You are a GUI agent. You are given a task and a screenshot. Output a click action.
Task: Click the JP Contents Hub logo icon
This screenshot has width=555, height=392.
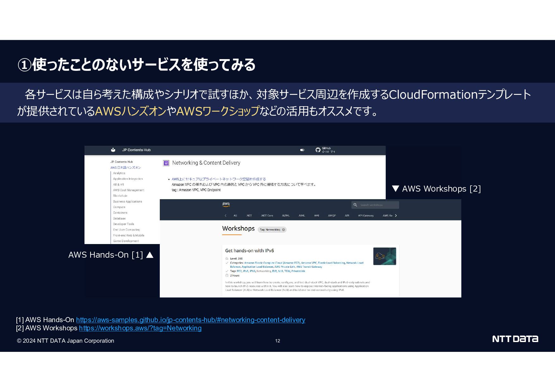[113, 150]
